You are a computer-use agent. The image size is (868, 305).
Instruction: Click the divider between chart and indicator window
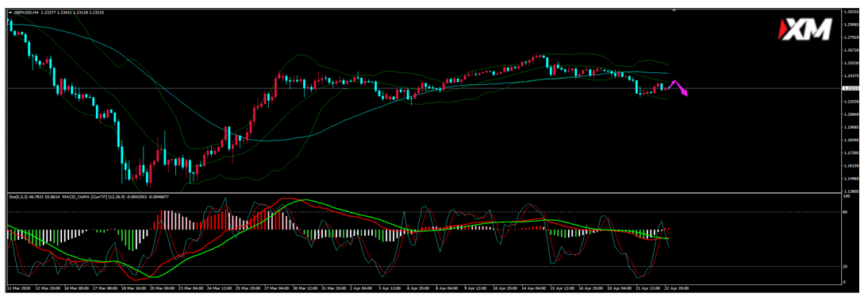click(424, 192)
